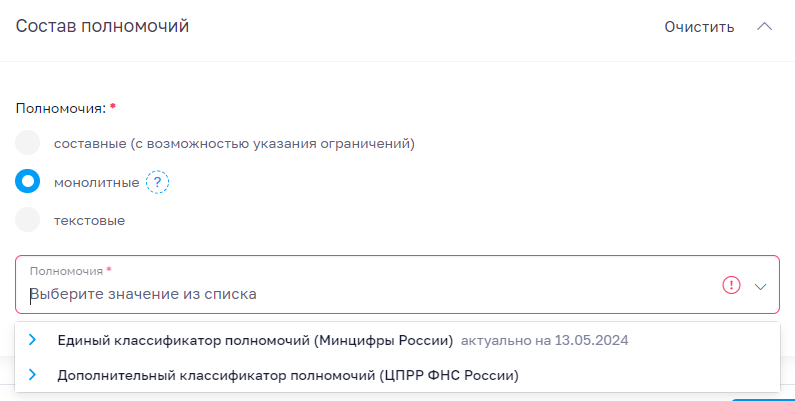
Task: Choose Единый классификатор полномочий (Минцифры России)
Action: (x=255, y=341)
